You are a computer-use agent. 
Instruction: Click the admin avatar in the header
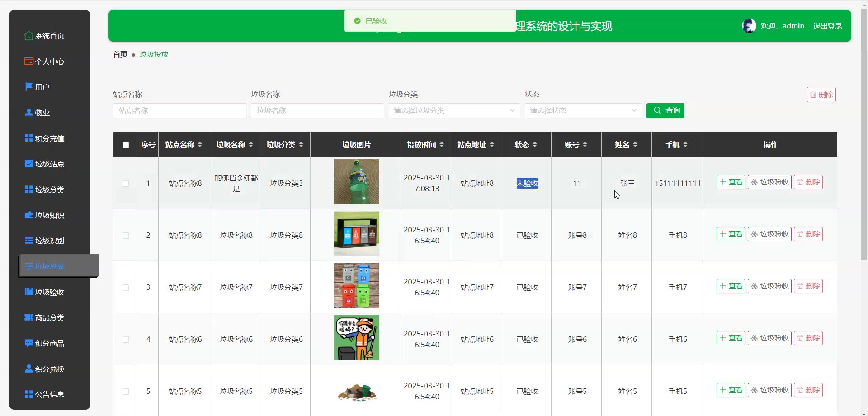749,26
